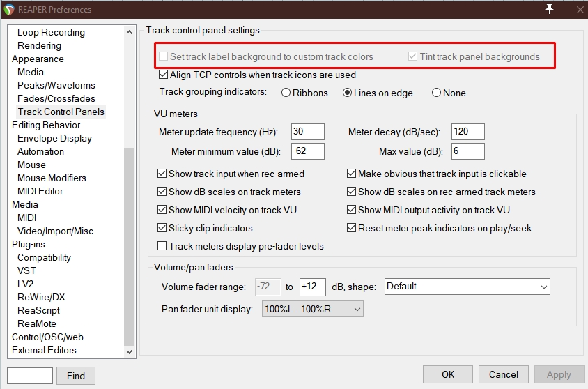Open the volume fader shape dropdown
Viewport: 588px width, 389px height.
coord(467,287)
